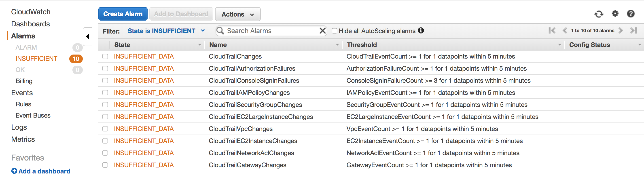Go to the next page of alarms
This screenshot has width=644, height=190.
(x=621, y=30)
